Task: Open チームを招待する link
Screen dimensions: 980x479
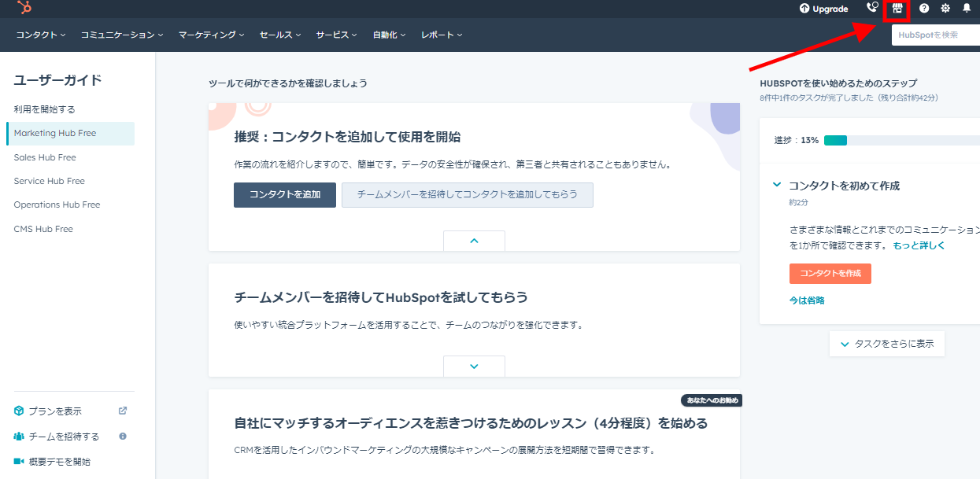Action: click(64, 437)
